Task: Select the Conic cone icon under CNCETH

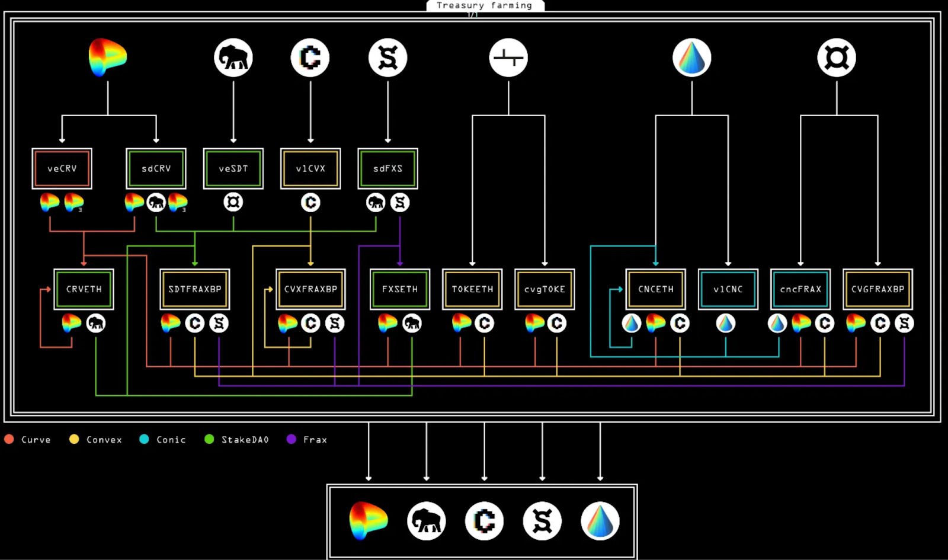Action: pos(632,323)
